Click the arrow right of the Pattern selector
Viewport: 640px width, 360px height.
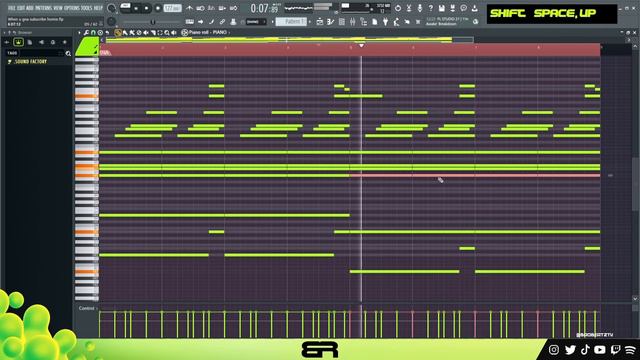(x=310, y=22)
